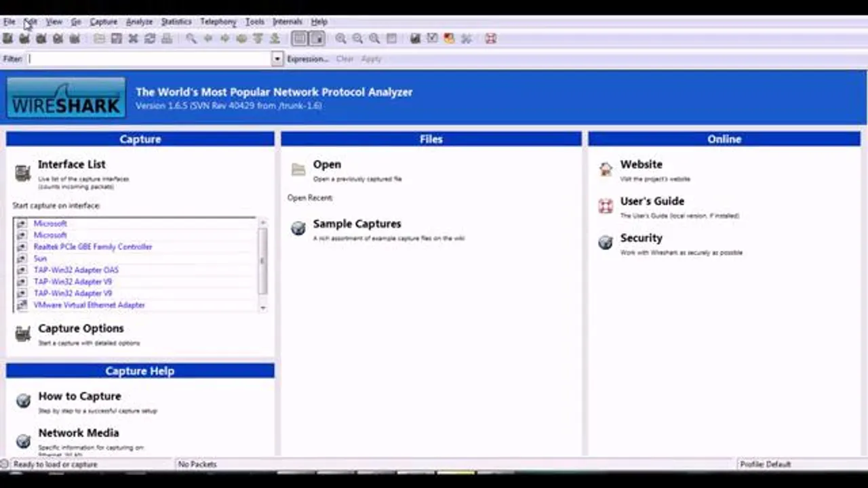Start capture on VMware Virtual Ethernet Adapter

coord(90,305)
